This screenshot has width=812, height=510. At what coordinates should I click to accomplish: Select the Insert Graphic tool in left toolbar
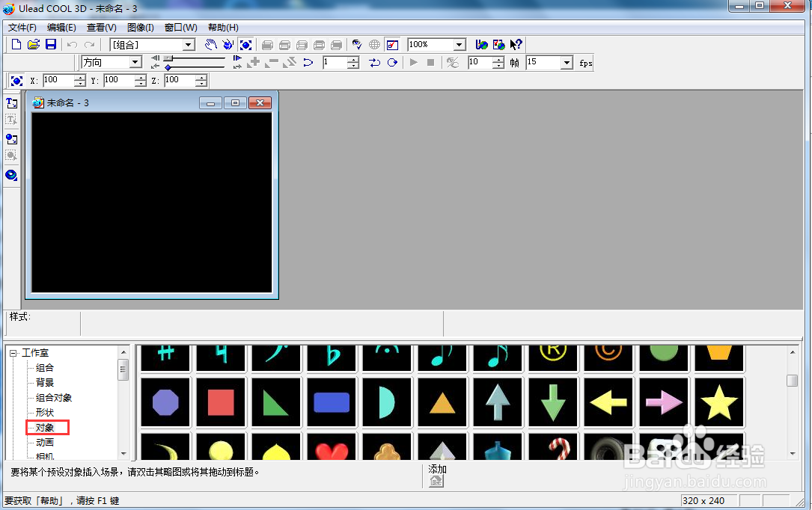coord(11,139)
